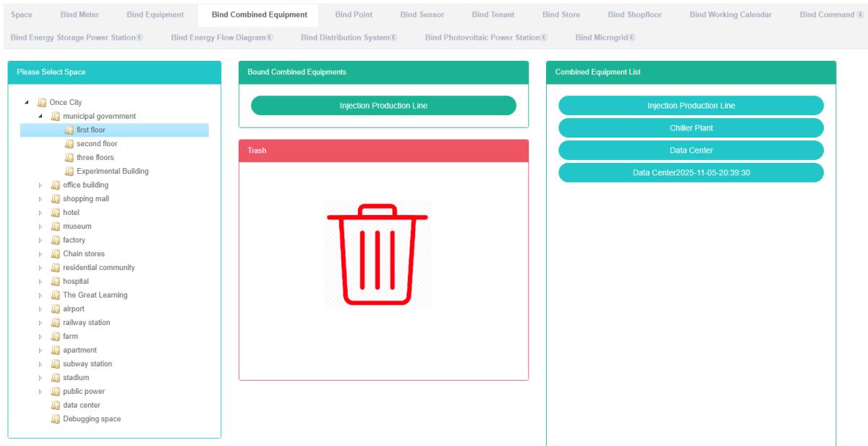Viewport: 868px width, 446px height.
Task: Click the Once City root folder icon
Action: (x=42, y=103)
